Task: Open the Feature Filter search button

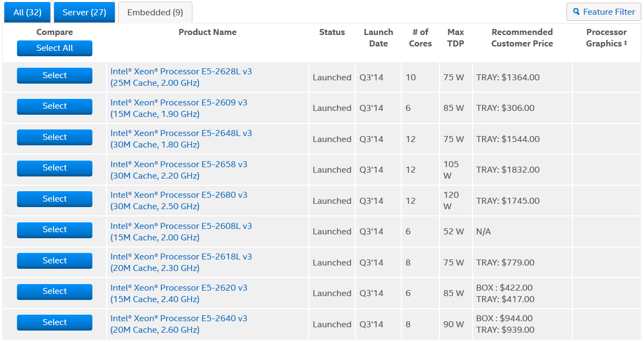Action: click(x=604, y=11)
